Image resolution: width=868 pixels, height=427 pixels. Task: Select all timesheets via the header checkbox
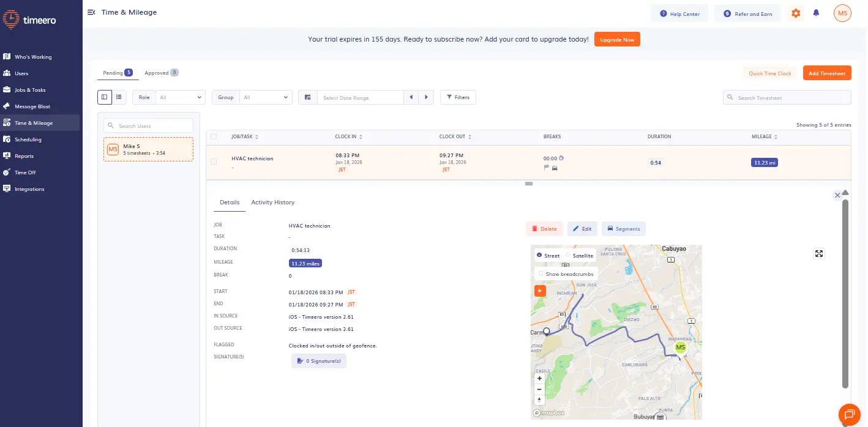(x=214, y=137)
